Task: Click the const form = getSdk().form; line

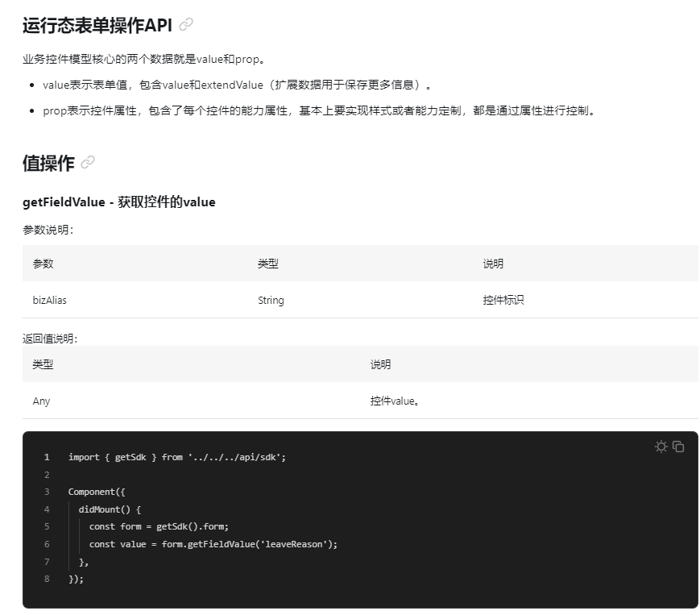Action: [x=159, y=526]
